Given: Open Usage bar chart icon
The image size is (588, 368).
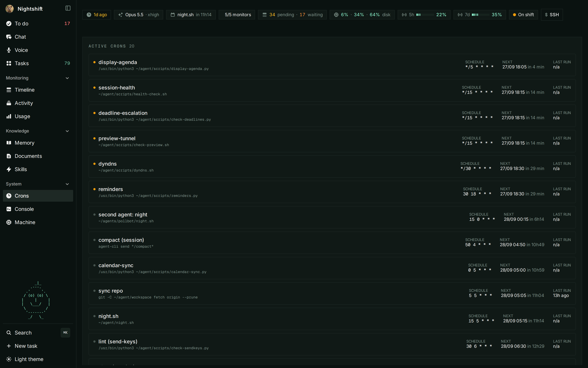Looking at the screenshot, I should 9,116.
